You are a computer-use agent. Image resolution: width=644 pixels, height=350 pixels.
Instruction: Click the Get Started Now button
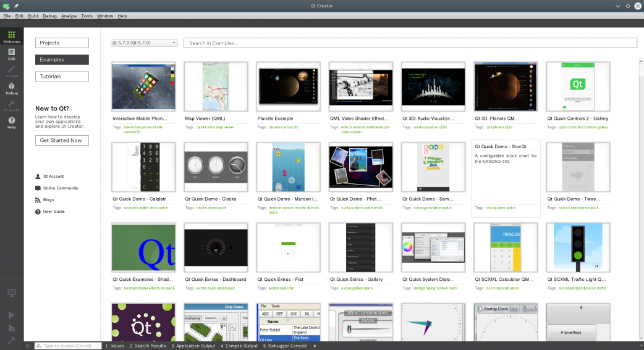point(62,141)
